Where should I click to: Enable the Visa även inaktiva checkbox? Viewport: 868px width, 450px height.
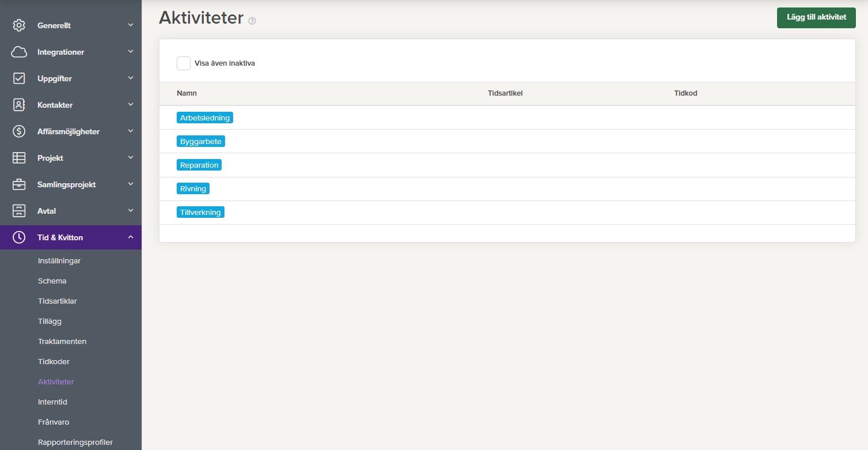coord(184,63)
